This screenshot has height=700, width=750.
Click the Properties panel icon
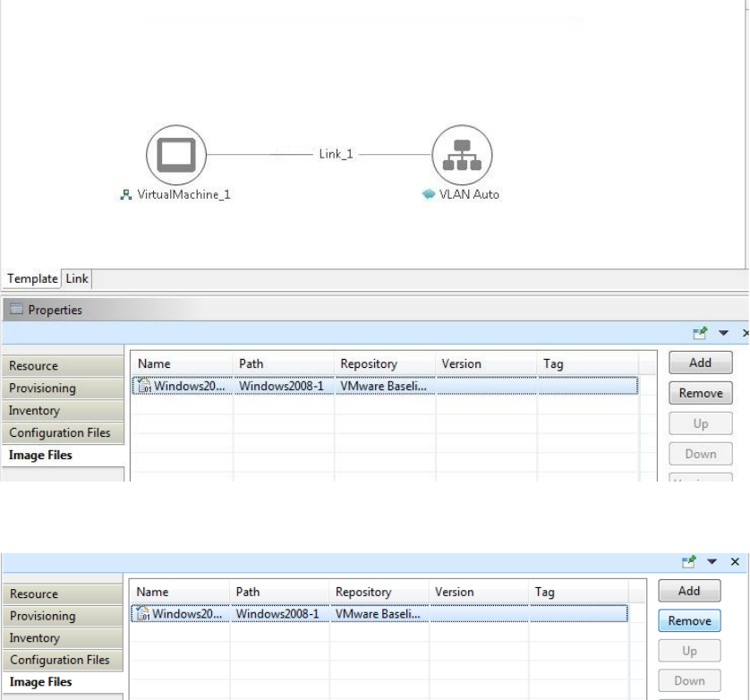15,310
